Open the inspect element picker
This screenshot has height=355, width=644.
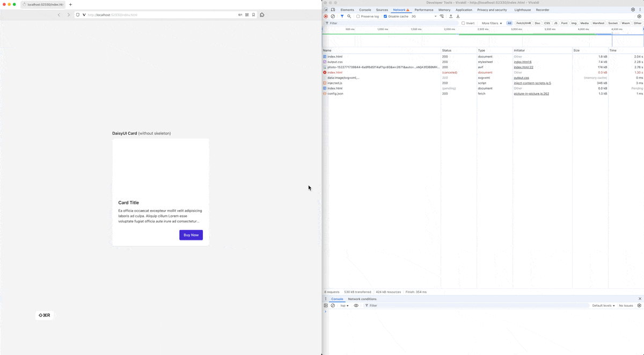tap(326, 10)
